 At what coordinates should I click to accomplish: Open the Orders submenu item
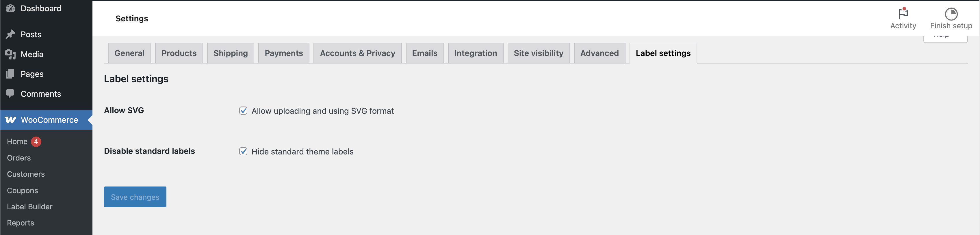click(19, 158)
